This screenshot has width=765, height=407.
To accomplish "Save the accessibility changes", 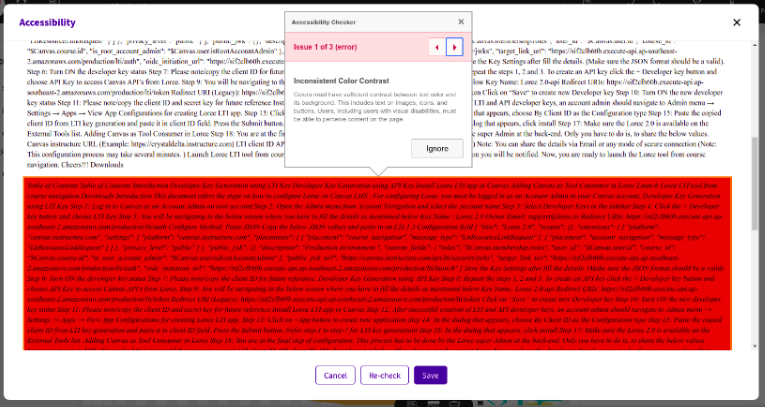I will pyautogui.click(x=430, y=375).
